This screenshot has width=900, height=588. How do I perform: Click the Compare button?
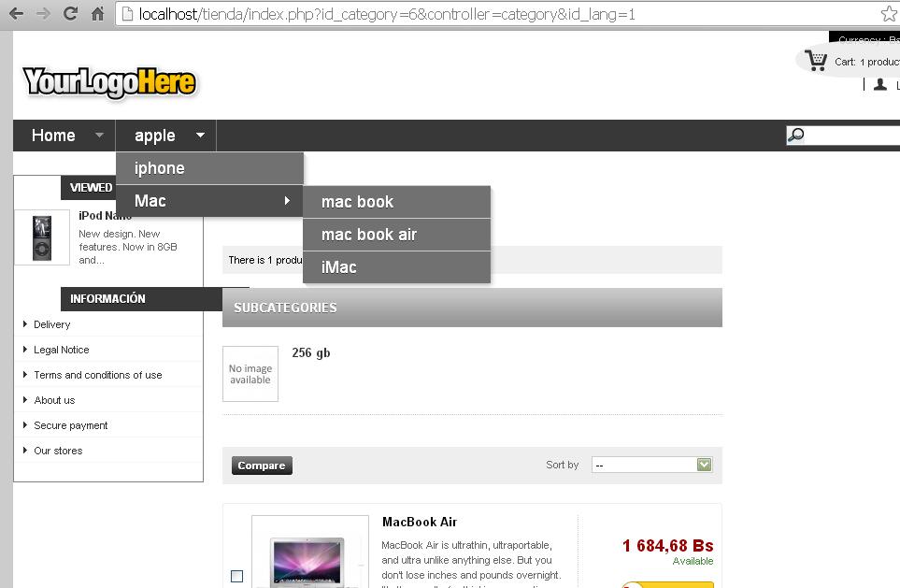click(x=262, y=466)
